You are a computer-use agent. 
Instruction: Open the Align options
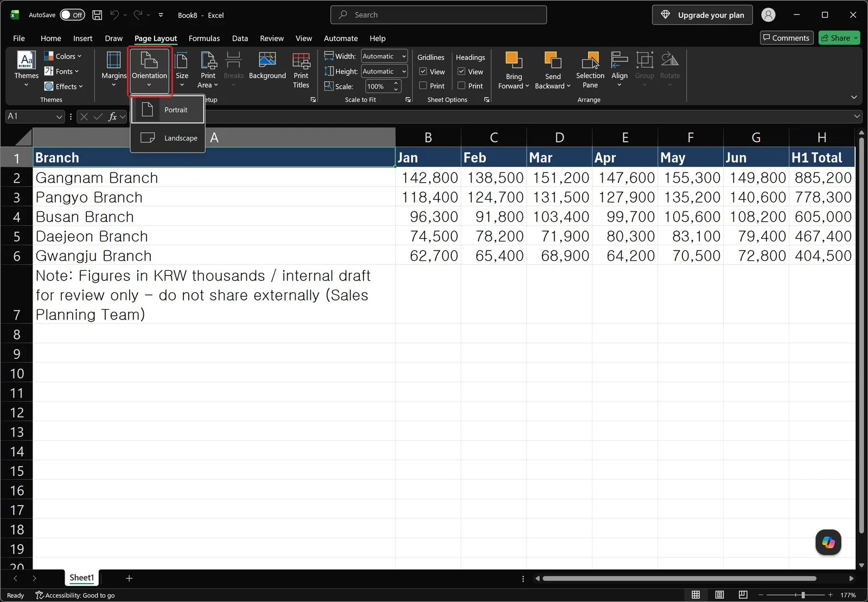(x=619, y=69)
